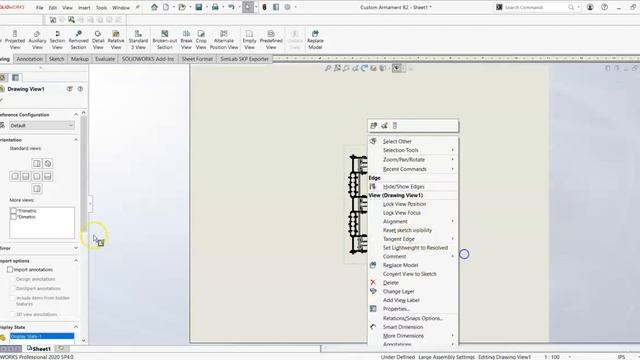Expand the Zoom/Pan/Rotate submenu

413,160
